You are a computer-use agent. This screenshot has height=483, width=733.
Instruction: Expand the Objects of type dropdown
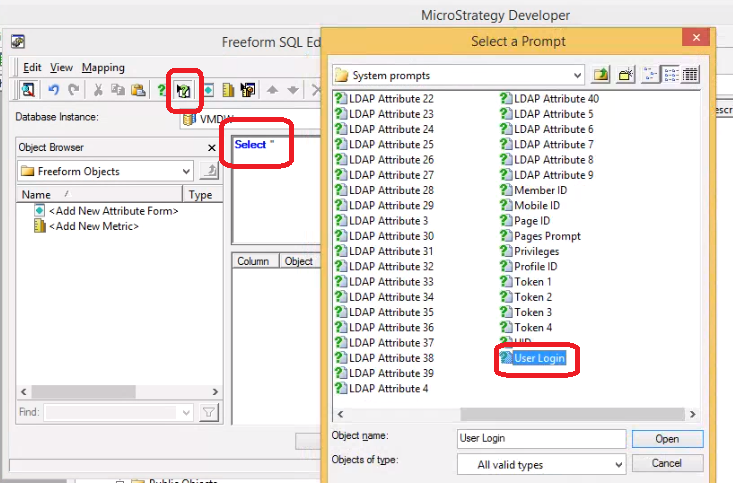pyautogui.click(x=618, y=465)
